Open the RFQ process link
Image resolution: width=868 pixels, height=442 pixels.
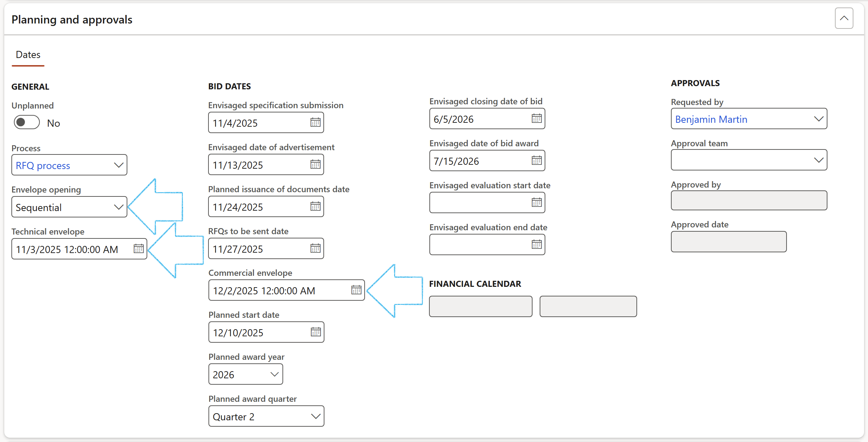43,165
